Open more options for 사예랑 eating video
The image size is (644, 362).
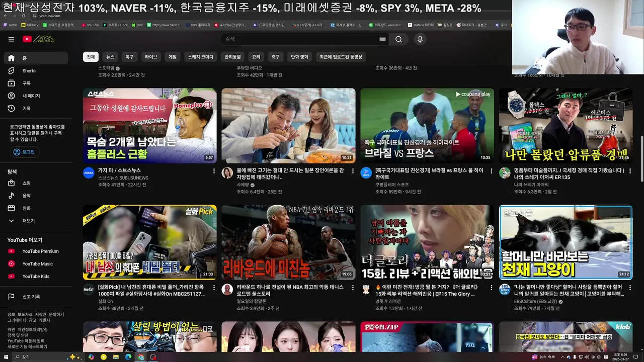[352, 171]
